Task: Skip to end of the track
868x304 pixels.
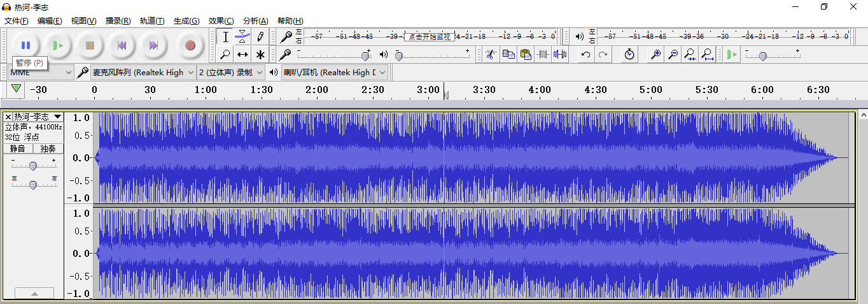Action: point(154,45)
